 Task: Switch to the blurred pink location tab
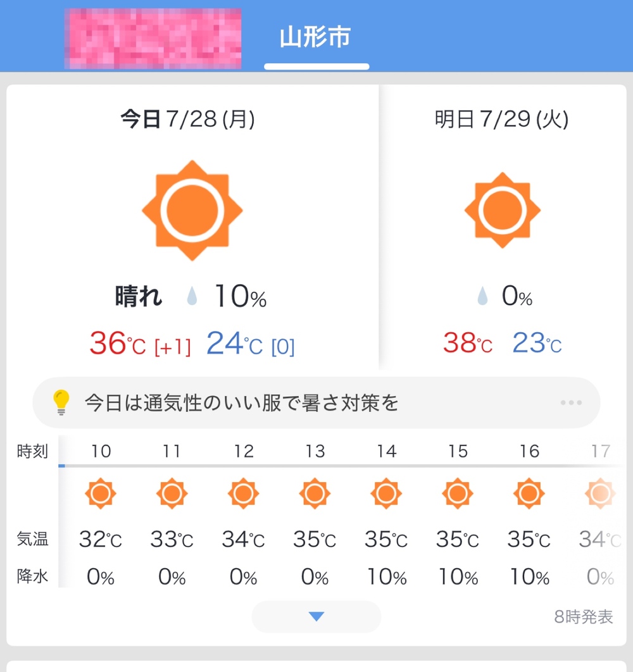pos(153,39)
